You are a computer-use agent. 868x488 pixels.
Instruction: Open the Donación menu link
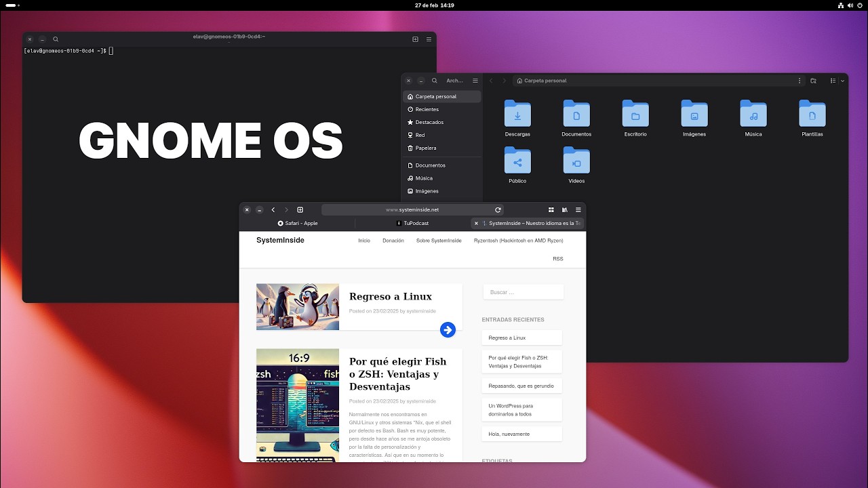(x=393, y=241)
